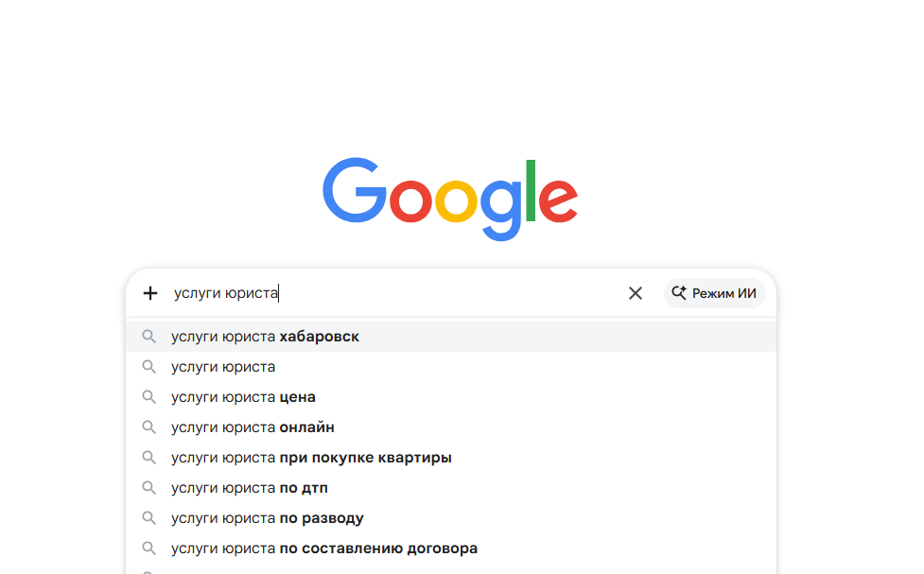Select 'услуги юриста при покупке квартиры'

click(310, 458)
